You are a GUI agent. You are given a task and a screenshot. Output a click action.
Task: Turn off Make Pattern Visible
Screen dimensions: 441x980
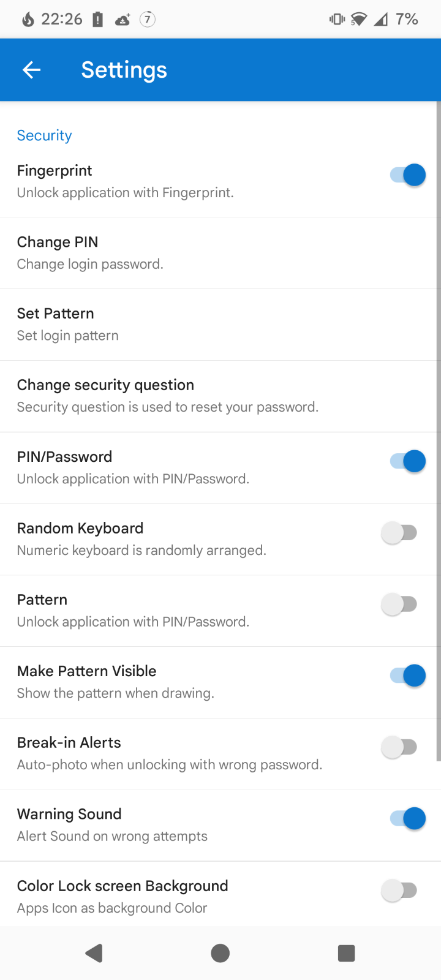[407, 676]
